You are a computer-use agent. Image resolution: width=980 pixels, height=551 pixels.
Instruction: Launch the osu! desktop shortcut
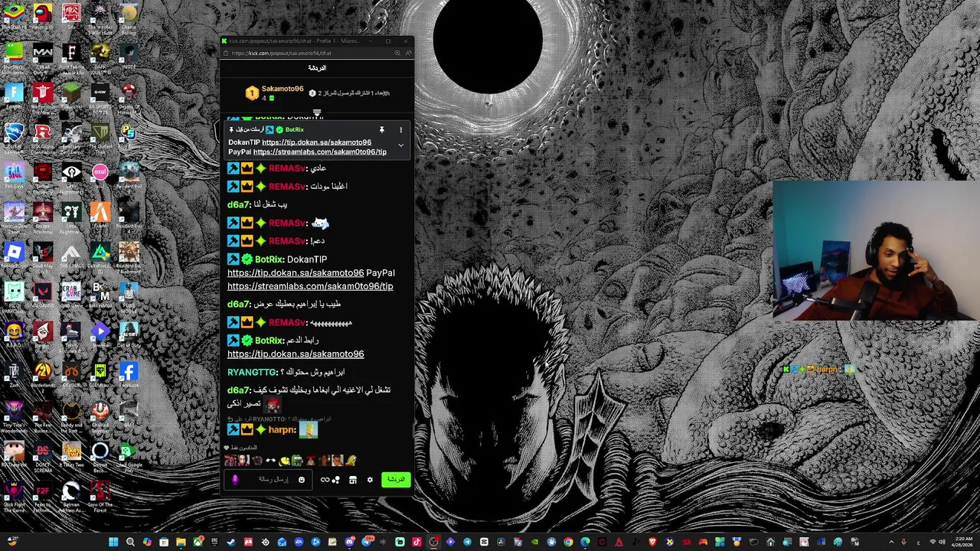pyautogui.click(x=100, y=171)
